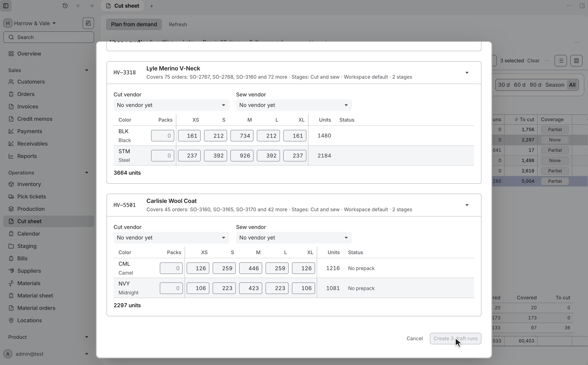This screenshot has width=588, height=365.
Task: Clear the 3 selected rows
Action: 533,60
